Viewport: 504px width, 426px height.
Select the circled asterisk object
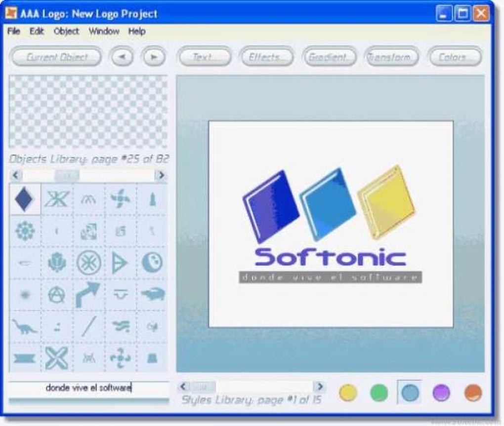coord(89,262)
